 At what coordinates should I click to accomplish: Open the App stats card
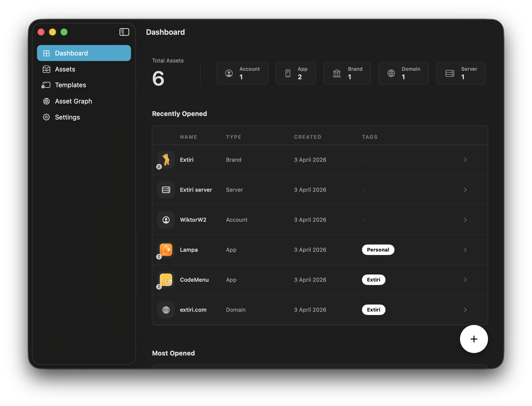click(x=295, y=73)
